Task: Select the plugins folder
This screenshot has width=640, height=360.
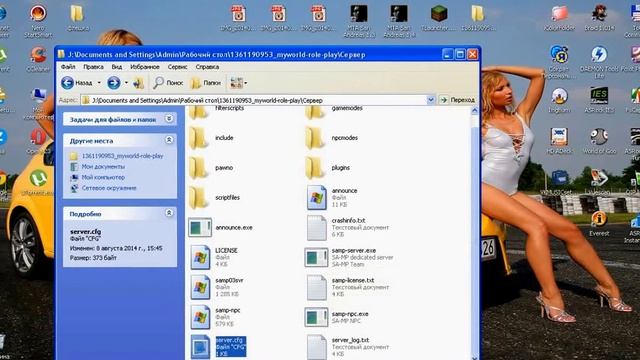Action: (x=327, y=168)
